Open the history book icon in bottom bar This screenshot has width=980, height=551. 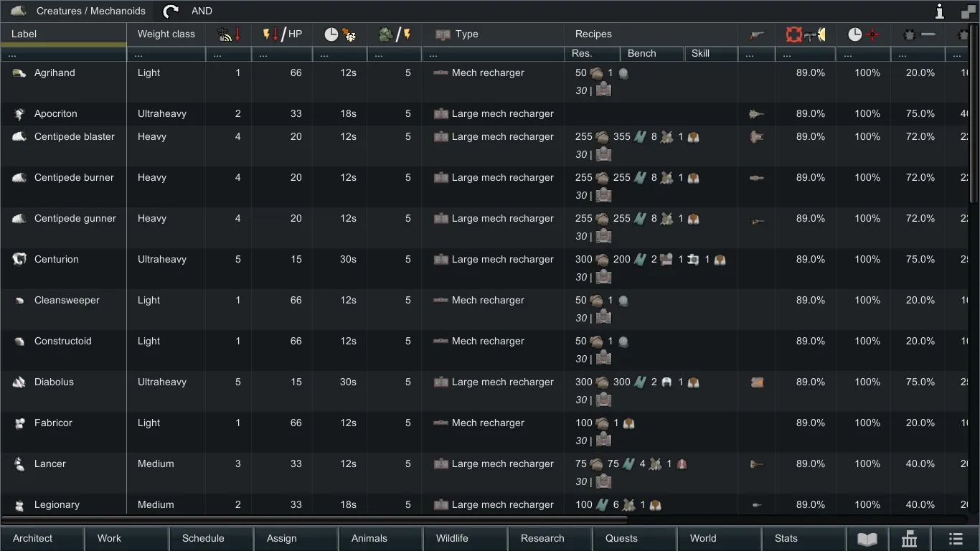pyautogui.click(x=867, y=539)
